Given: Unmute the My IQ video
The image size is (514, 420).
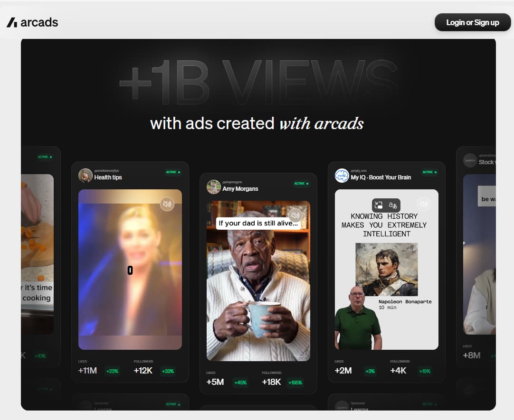Looking at the screenshot, I should pos(424,204).
